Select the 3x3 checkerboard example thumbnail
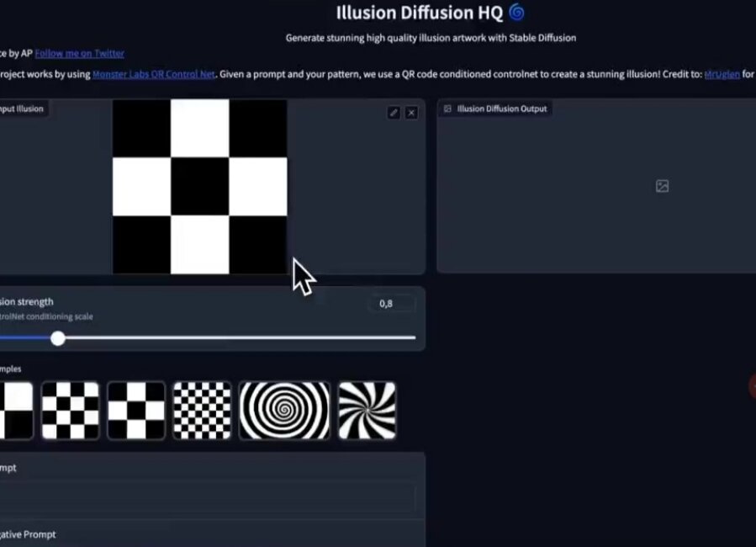 [x=136, y=411]
